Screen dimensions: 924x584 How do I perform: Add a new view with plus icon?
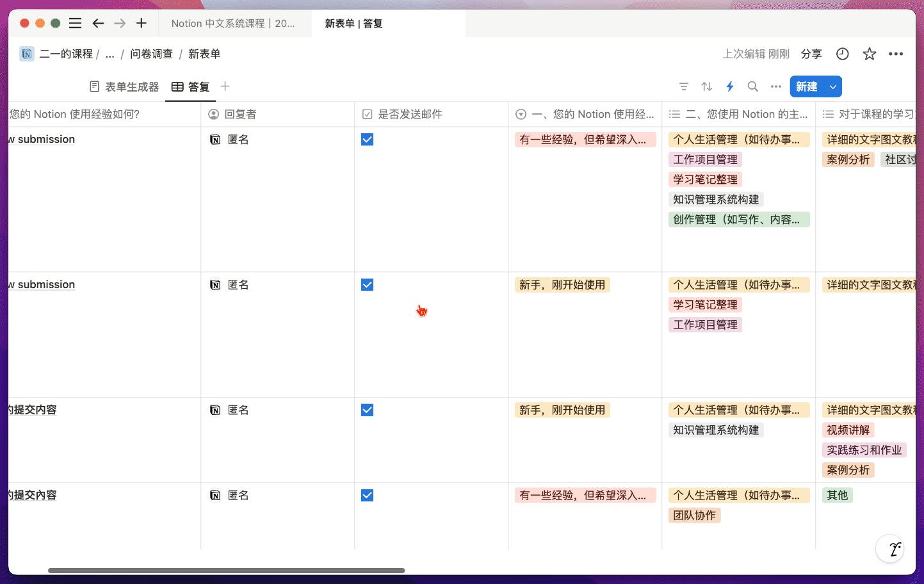click(x=225, y=86)
